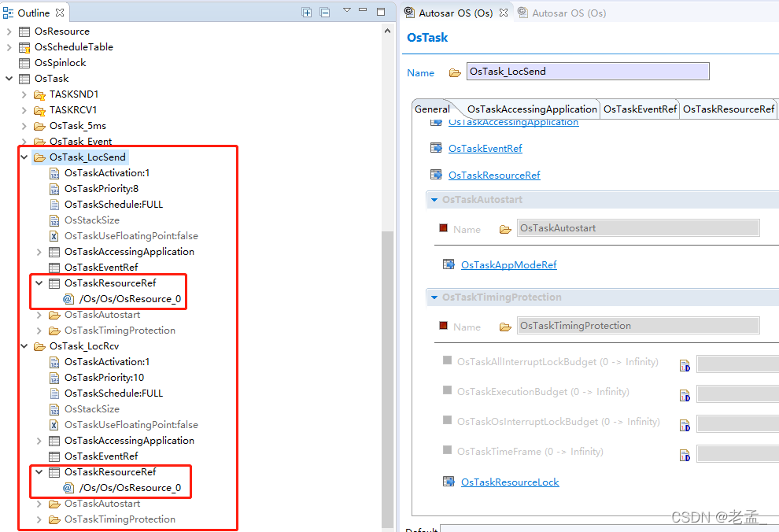
Task: Enable the OsTaskAllInterruptLockBudget checkbox
Action: [447, 360]
